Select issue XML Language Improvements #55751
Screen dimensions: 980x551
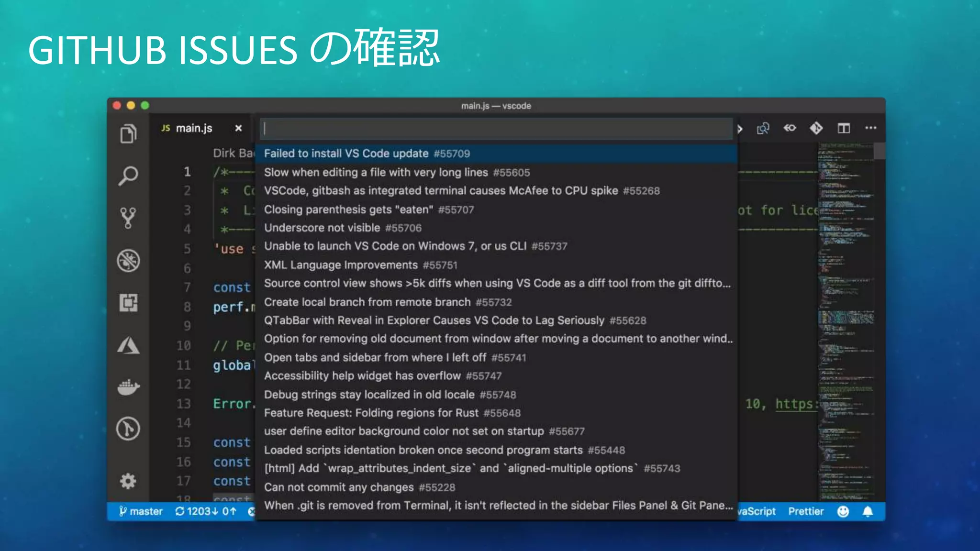point(496,265)
